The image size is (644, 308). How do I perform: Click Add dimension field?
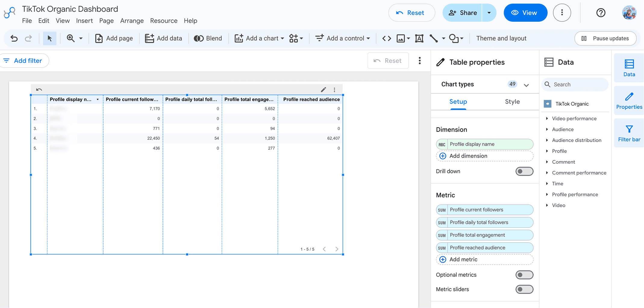click(x=485, y=156)
